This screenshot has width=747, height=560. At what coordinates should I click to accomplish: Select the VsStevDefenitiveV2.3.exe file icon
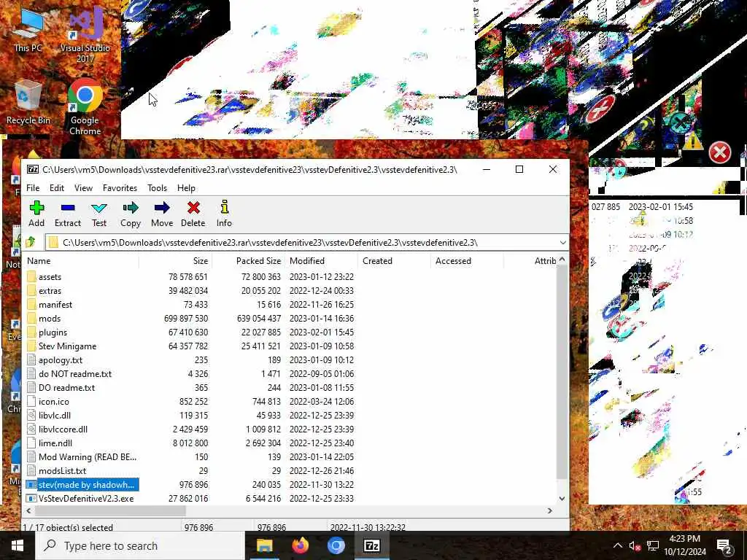pyautogui.click(x=31, y=499)
